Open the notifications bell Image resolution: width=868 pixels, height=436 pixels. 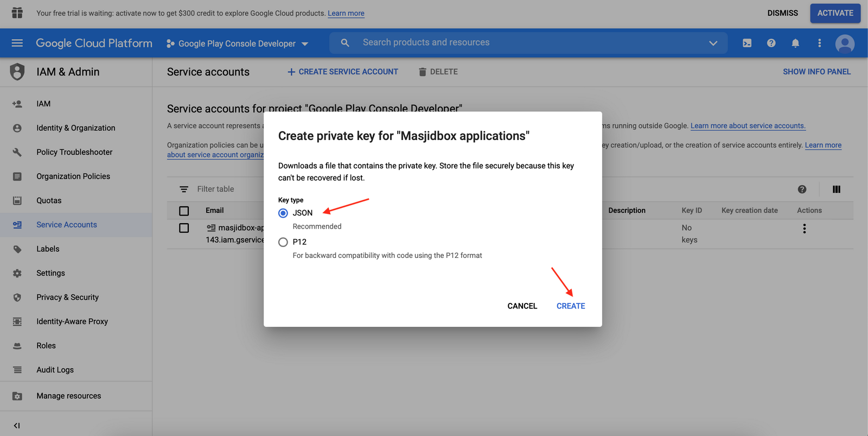tap(795, 43)
